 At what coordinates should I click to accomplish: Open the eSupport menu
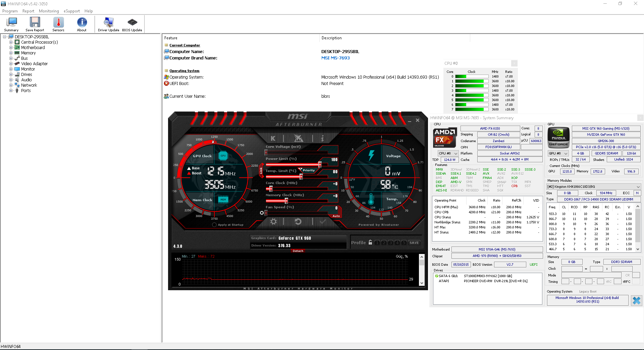[72, 11]
